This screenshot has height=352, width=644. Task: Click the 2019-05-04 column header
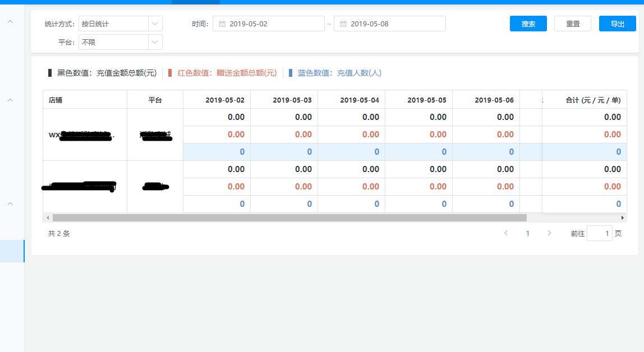(352, 100)
